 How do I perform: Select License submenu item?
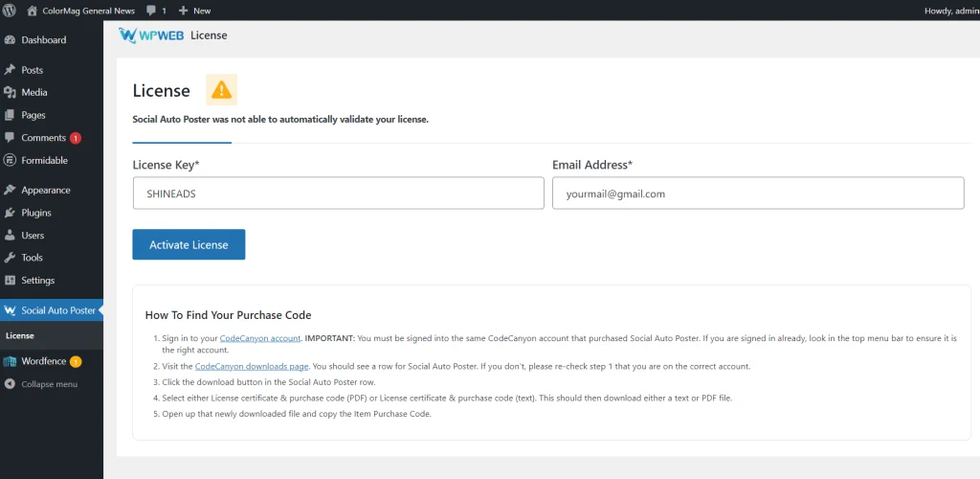point(20,336)
